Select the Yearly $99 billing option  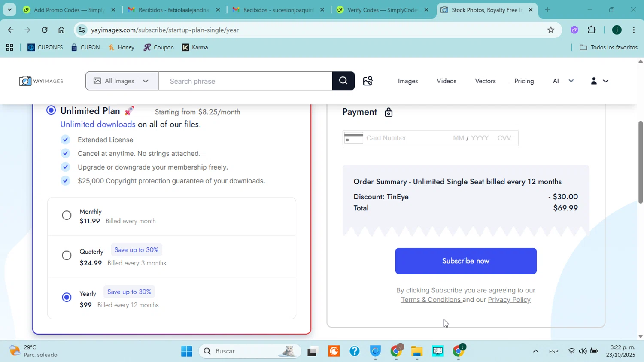pos(67,297)
